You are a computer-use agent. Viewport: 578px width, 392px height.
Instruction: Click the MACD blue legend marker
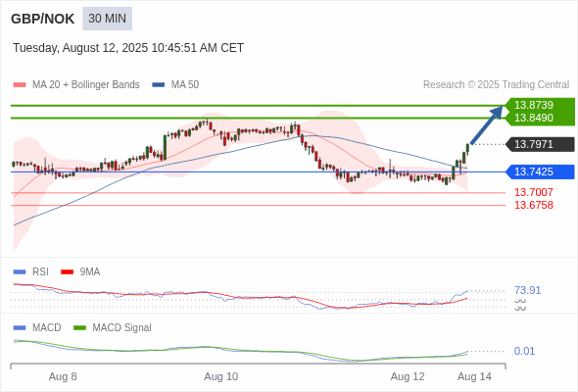pos(20,328)
